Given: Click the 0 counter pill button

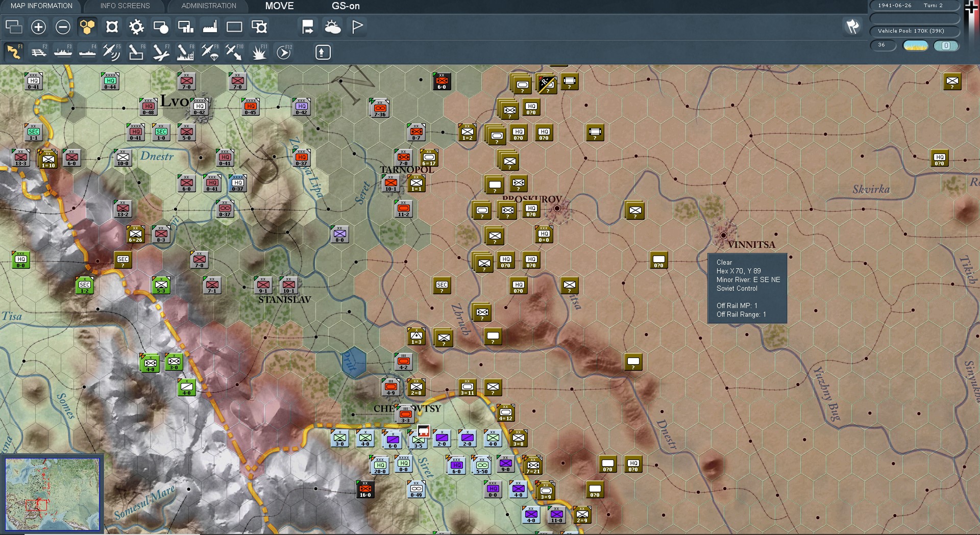Looking at the screenshot, I should pos(946,45).
